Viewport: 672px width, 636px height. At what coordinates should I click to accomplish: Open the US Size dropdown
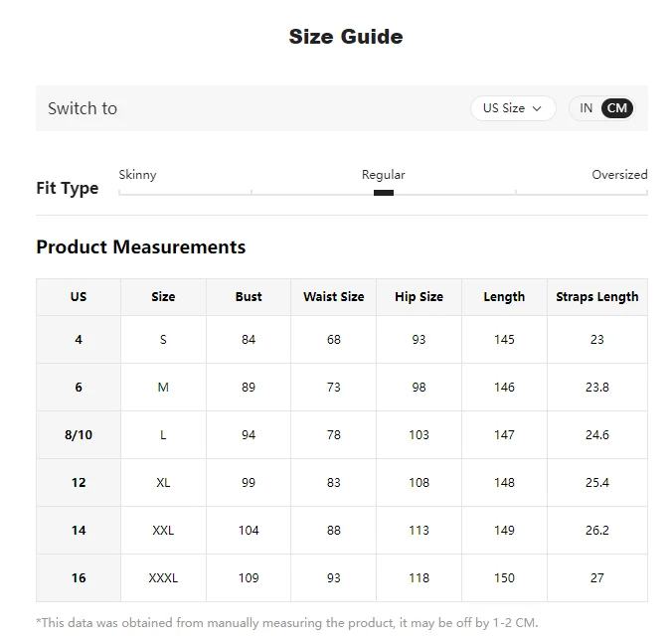(x=513, y=108)
